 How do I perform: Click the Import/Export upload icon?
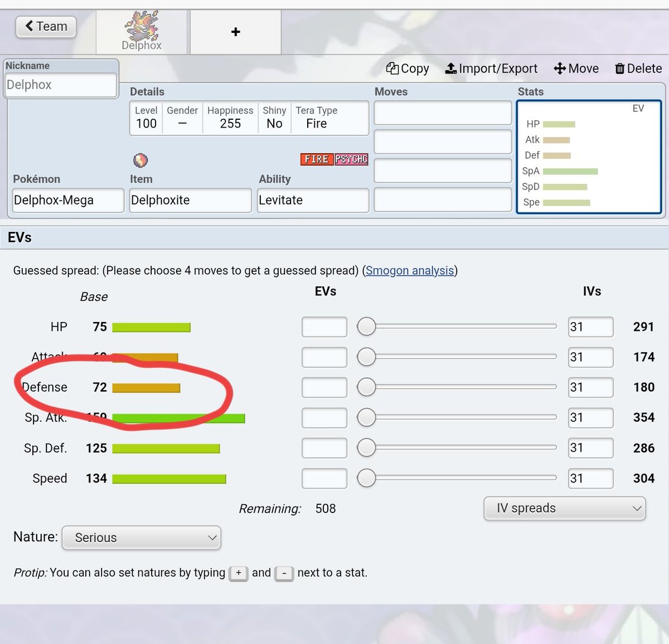(x=450, y=69)
